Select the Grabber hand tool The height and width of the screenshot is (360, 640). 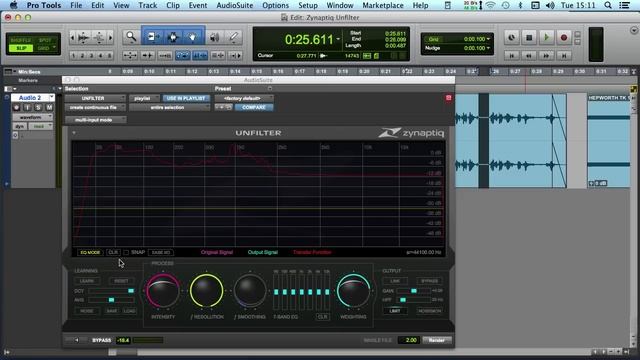pyautogui.click(x=192, y=37)
